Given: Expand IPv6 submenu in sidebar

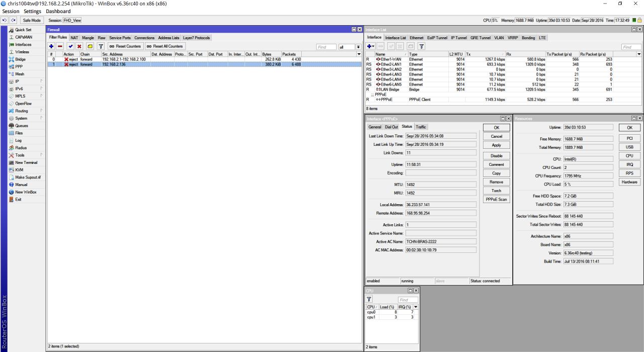Looking at the screenshot, I should pos(42,89).
